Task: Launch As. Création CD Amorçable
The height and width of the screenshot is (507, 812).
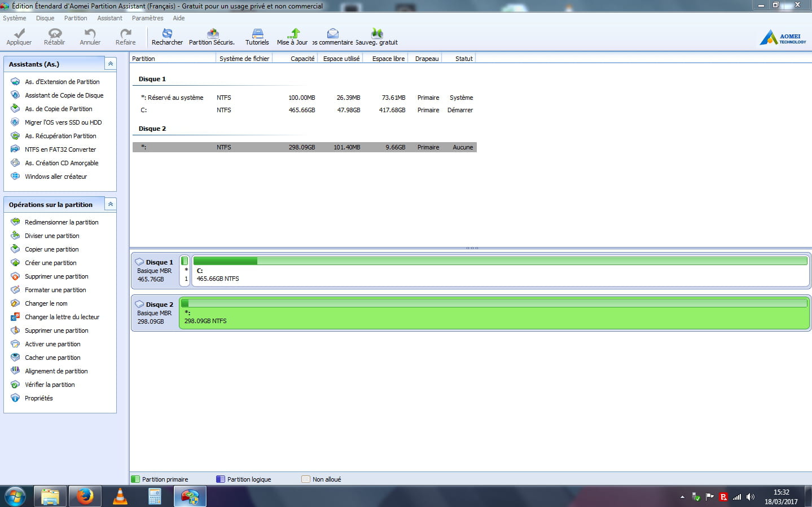Action: point(62,163)
